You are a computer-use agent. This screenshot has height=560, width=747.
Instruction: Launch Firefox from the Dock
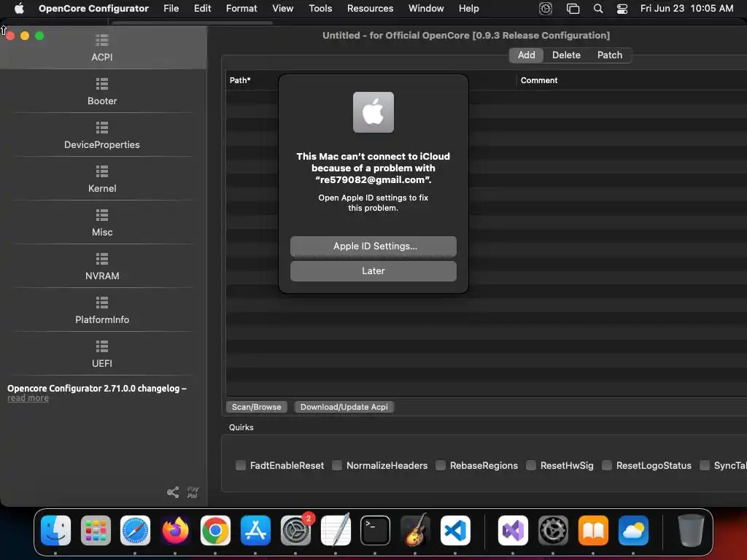click(175, 531)
